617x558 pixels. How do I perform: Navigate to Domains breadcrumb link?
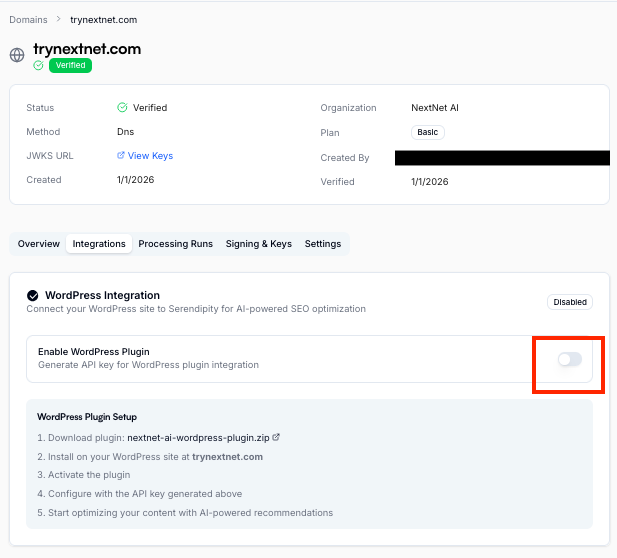(28, 20)
